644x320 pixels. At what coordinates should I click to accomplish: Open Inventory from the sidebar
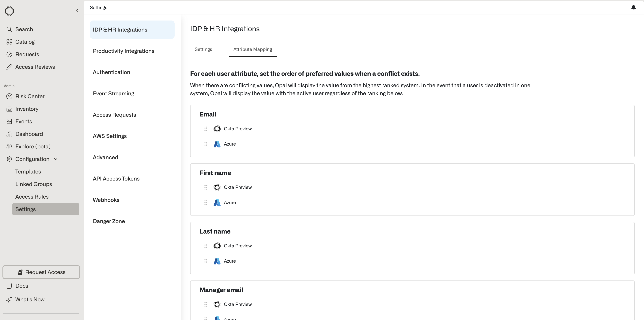pyautogui.click(x=27, y=109)
